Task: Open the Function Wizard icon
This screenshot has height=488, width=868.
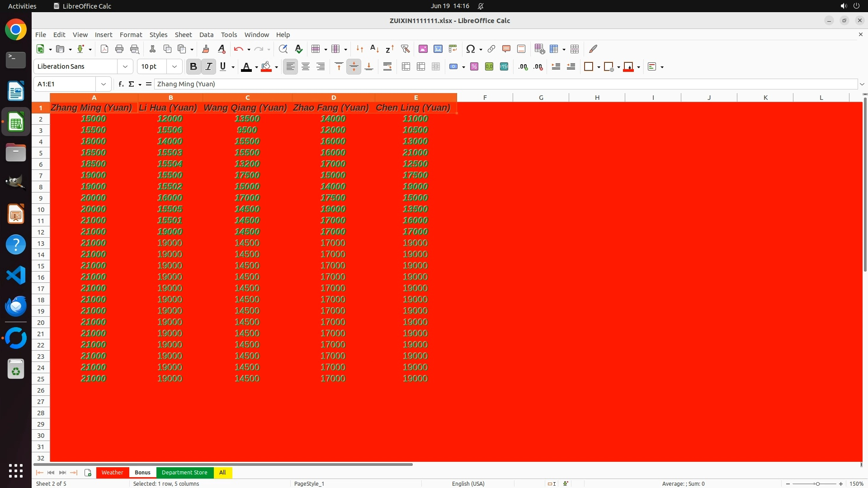Action: [121, 84]
